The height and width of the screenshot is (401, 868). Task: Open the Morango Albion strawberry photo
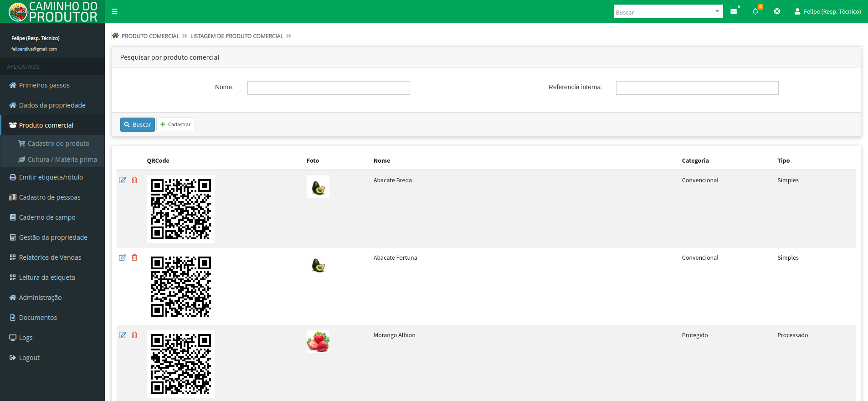pos(318,342)
